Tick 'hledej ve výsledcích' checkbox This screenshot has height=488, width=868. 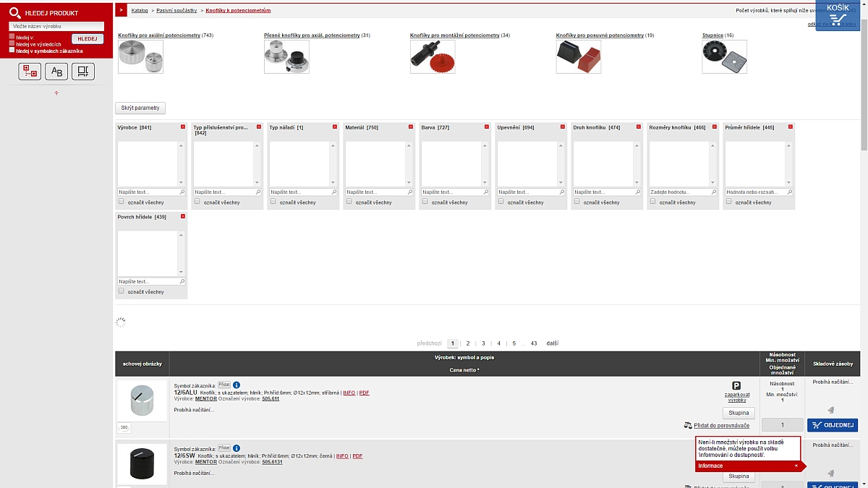point(12,43)
